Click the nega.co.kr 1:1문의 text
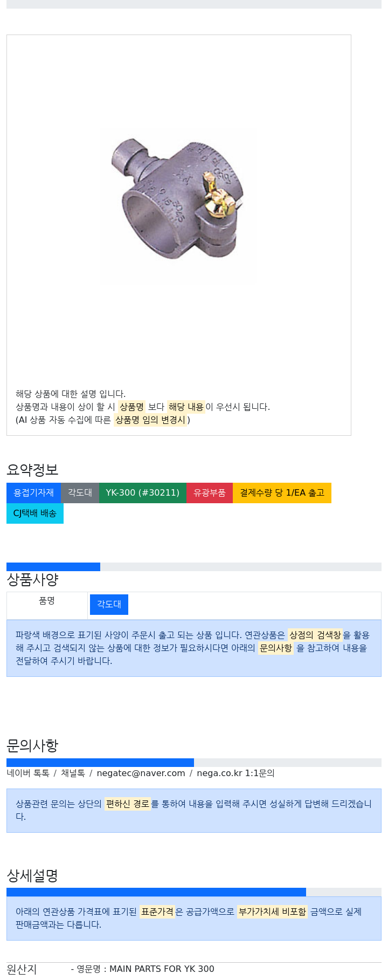 pyautogui.click(x=235, y=773)
